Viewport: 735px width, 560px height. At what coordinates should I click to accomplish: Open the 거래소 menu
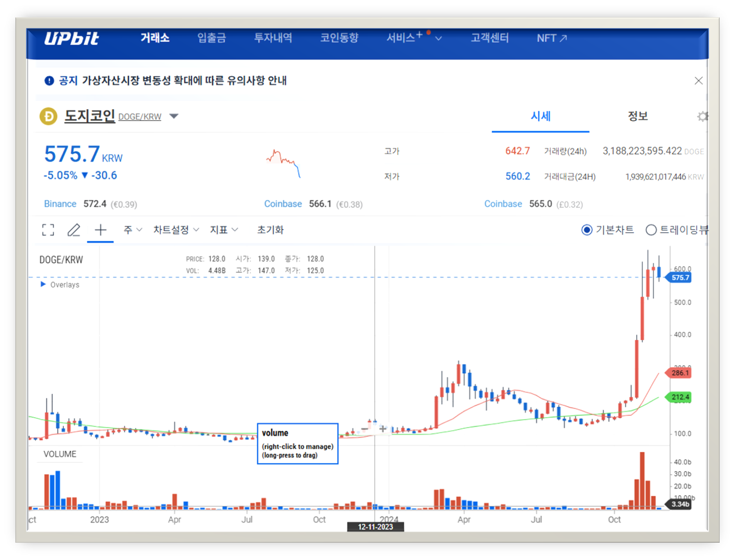point(155,38)
